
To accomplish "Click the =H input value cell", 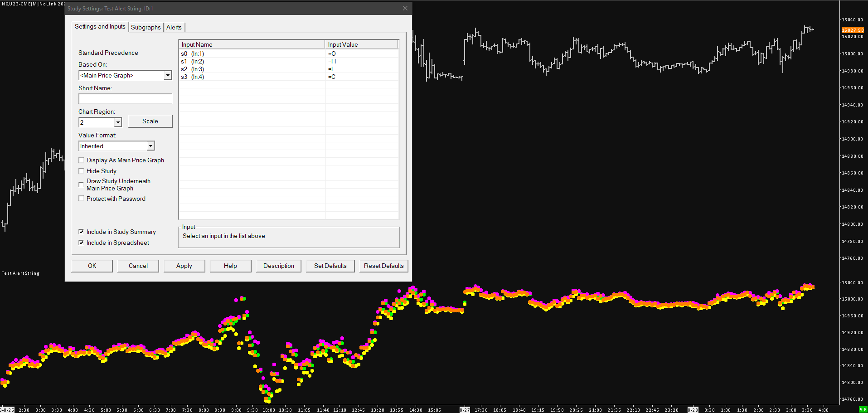I will [362, 61].
